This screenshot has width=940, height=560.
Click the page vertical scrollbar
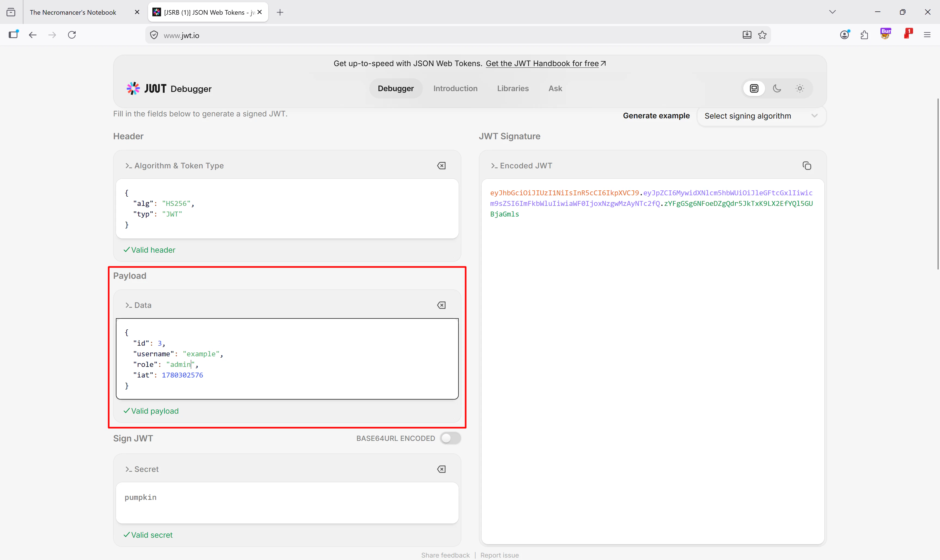point(937,184)
